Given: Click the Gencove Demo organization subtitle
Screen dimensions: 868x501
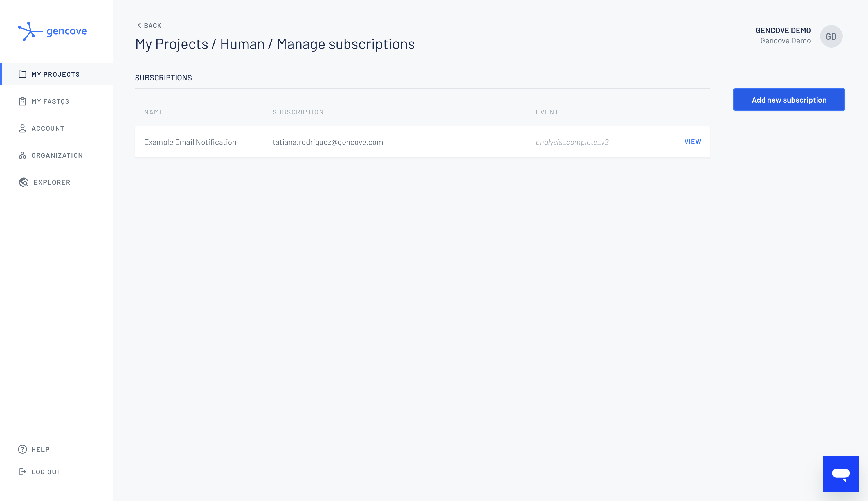Looking at the screenshot, I should click(785, 40).
